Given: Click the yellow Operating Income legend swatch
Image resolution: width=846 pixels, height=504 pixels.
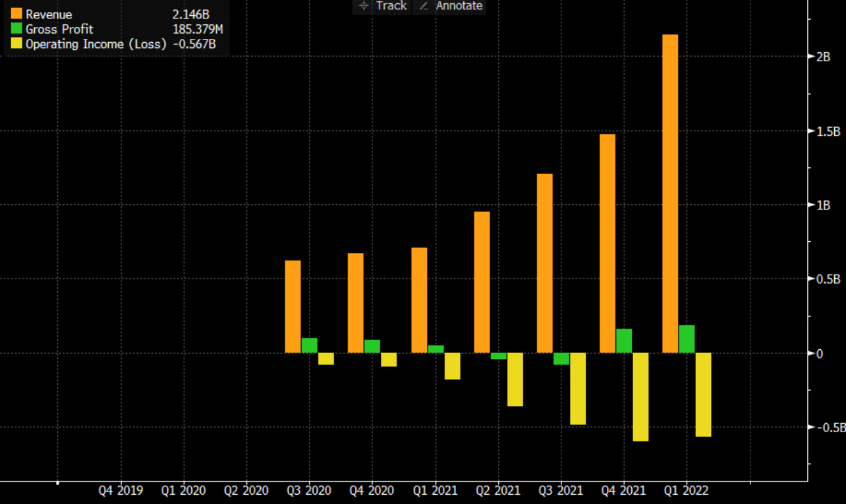Looking at the screenshot, I should [x=16, y=43].
